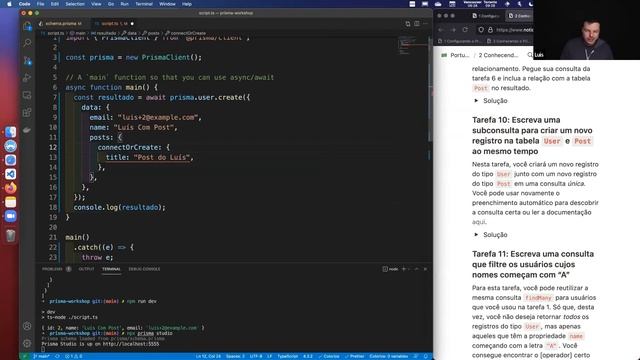640x360 pixels.
Task: Click the sync changes icon in status bar
Action: (57, 356)
